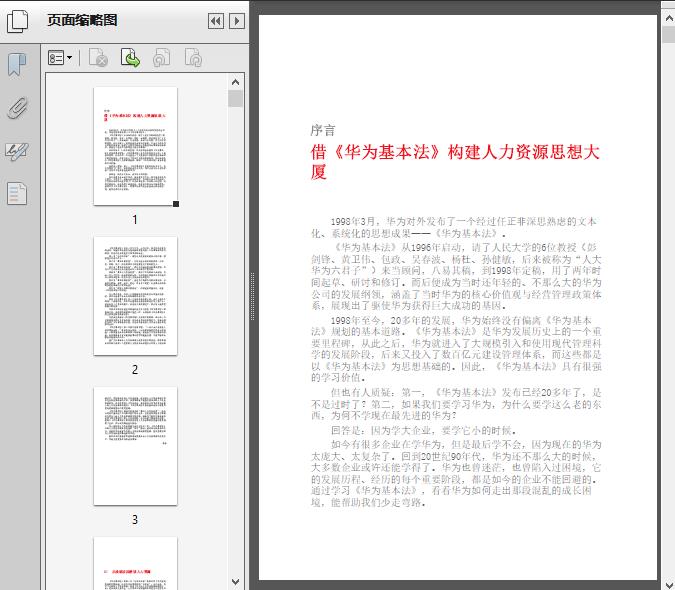
Task: Select page 2 thumbnail
Action: coord(135,296)
